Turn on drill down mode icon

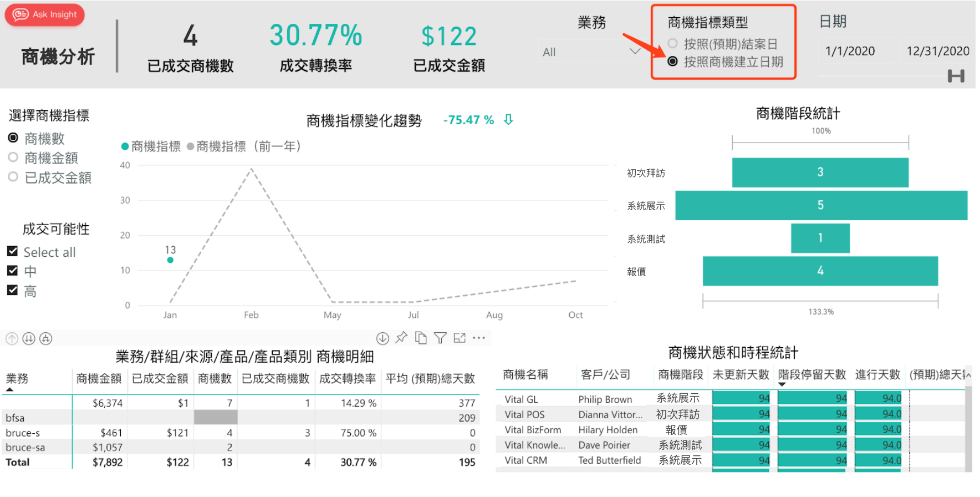[x=382, y=338]
